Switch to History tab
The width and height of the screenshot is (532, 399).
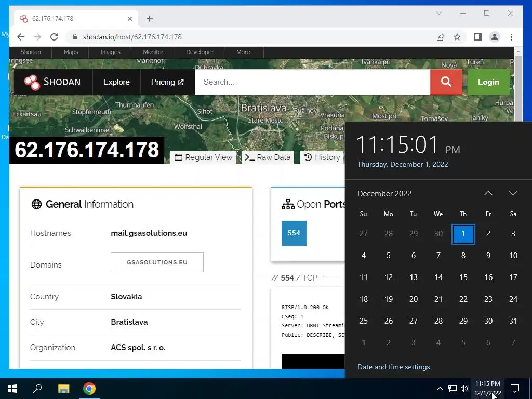(322, 157)
